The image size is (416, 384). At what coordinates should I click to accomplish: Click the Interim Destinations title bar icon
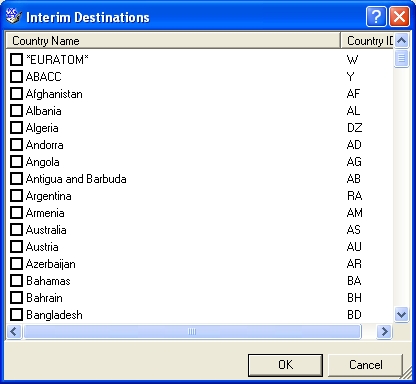click(14, 16)
